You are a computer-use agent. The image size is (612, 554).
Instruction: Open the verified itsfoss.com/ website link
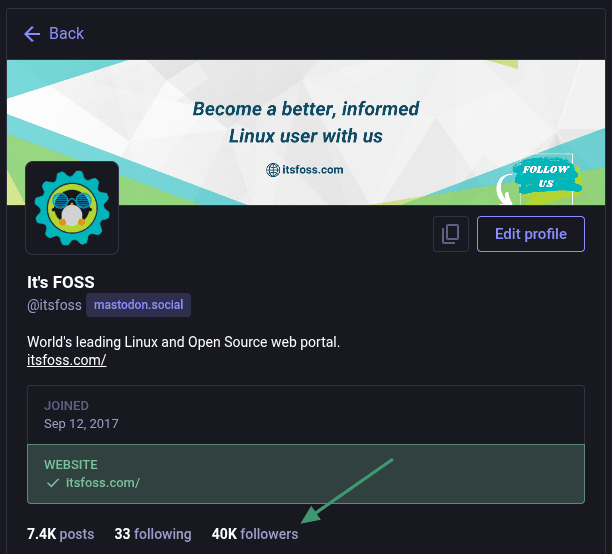103,483
